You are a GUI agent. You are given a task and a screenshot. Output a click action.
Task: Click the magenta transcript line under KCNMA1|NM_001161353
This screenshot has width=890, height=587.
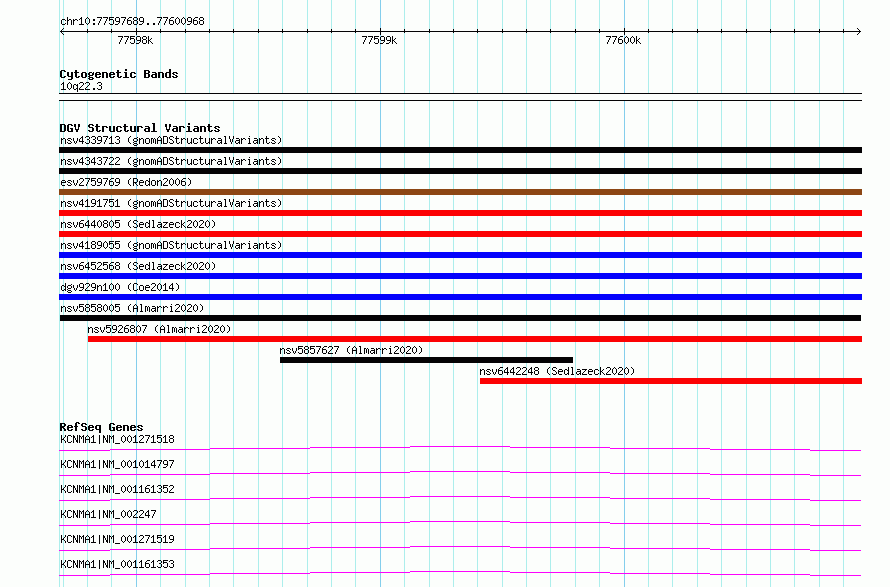[x=460, y=573]
